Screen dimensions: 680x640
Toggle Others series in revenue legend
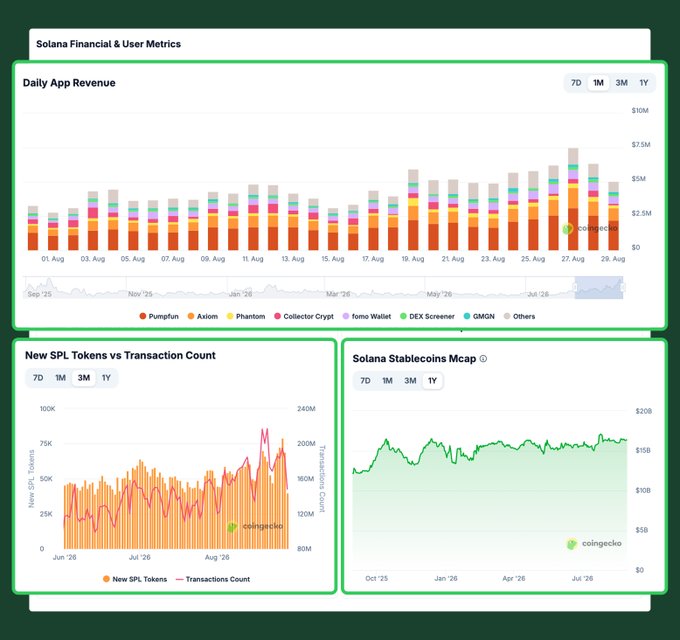(520, 316)
